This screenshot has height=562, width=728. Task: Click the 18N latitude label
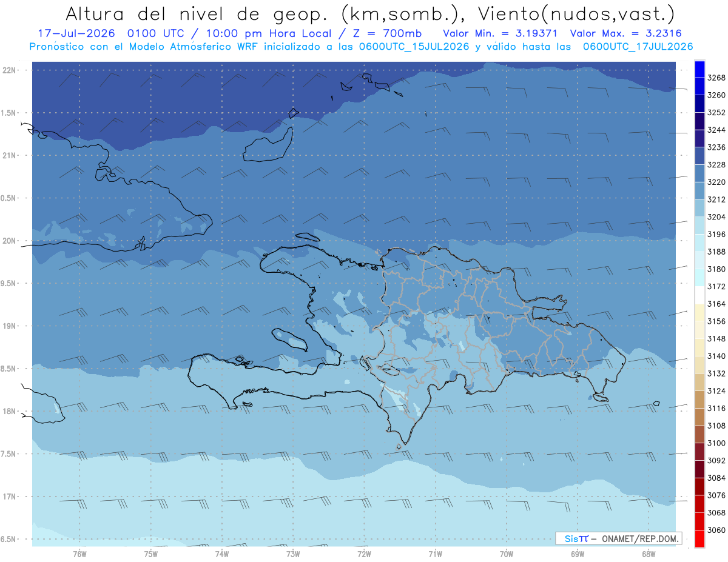coord(9,412)
